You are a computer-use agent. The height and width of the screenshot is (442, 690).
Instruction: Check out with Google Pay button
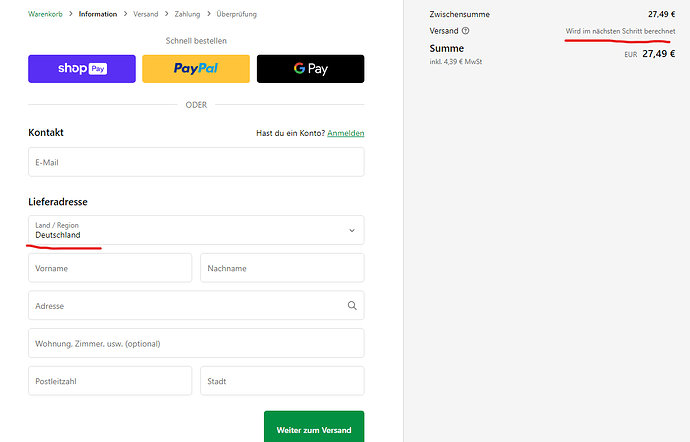pyautogui.click(x=311, y=69)
